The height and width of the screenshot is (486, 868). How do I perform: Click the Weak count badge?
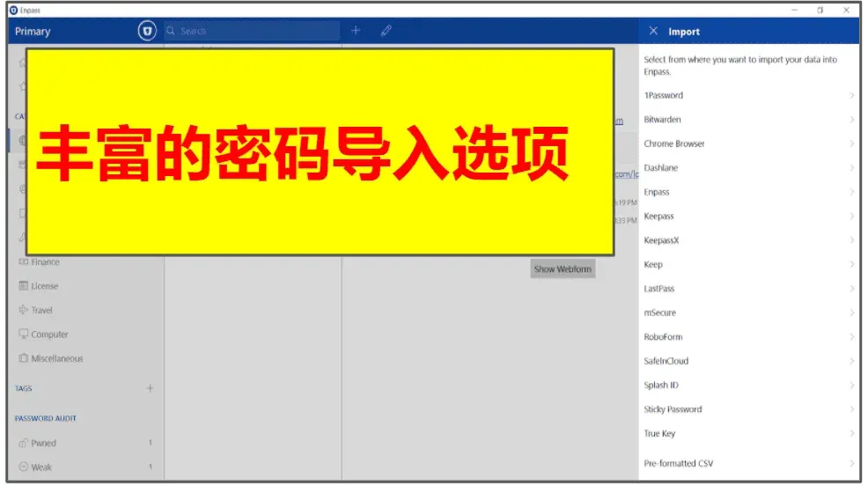pos(150,468)
